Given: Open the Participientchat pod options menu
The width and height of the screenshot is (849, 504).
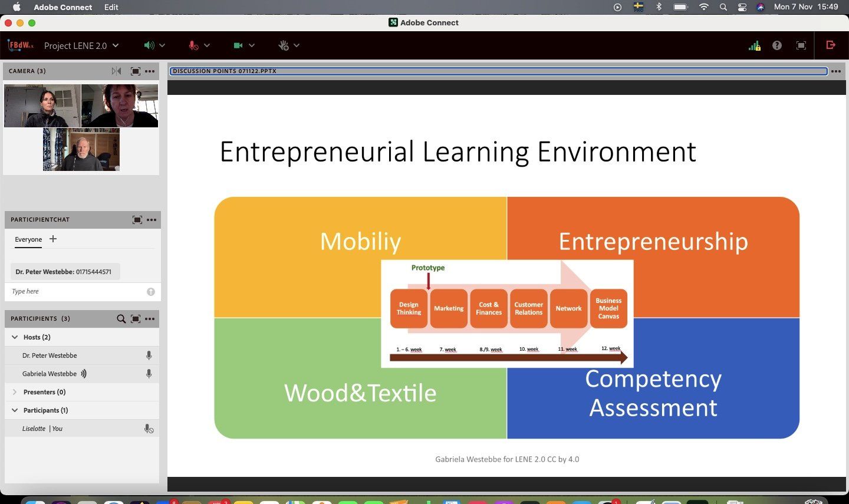Looking at the screenshot, I should click(x=152, y=220).
